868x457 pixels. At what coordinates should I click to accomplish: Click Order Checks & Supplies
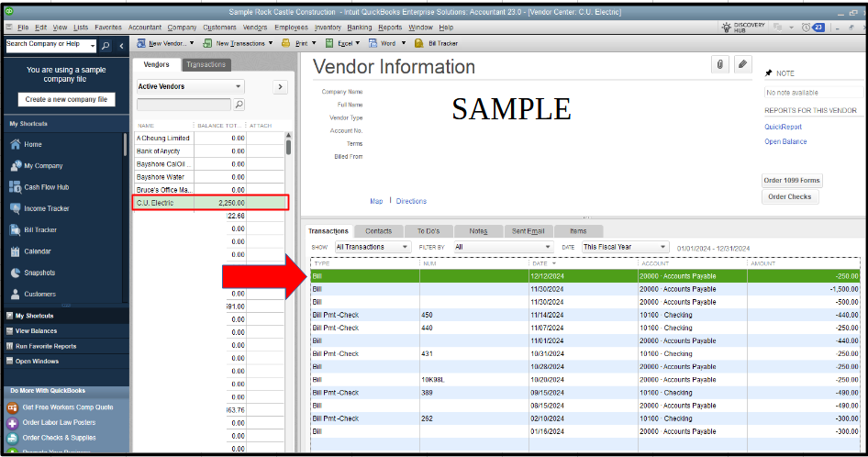tap(59, 438)
